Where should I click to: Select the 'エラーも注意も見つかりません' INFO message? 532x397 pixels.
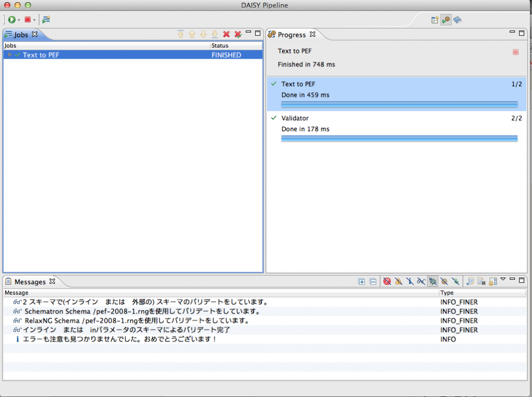264,339
